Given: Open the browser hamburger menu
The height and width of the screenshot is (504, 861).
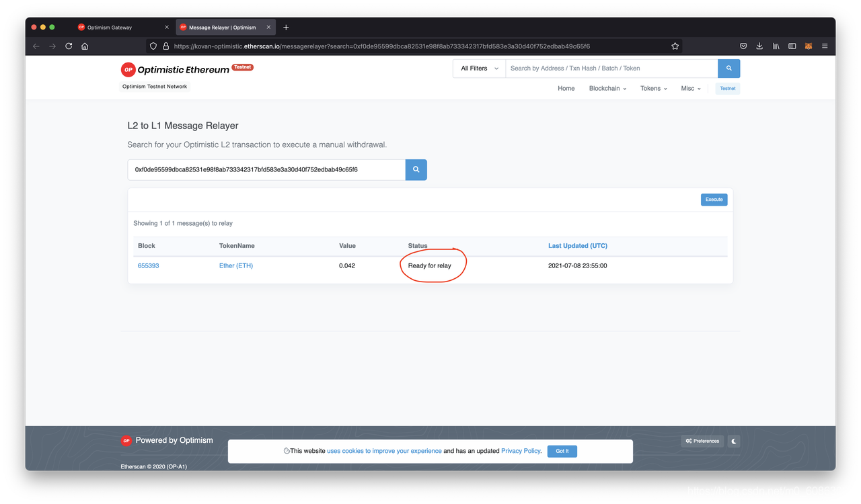Looking at the screenshot, I should coord(825,46).
